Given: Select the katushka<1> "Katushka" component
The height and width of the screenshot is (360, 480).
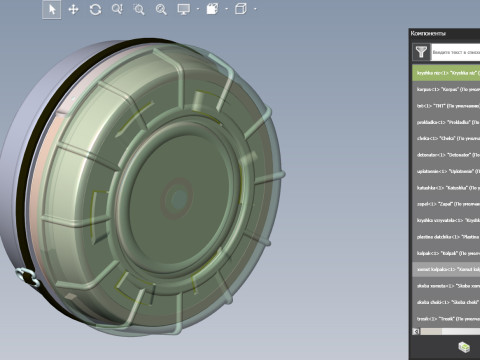Looking at the screenshot, I should tap(446, 188).
